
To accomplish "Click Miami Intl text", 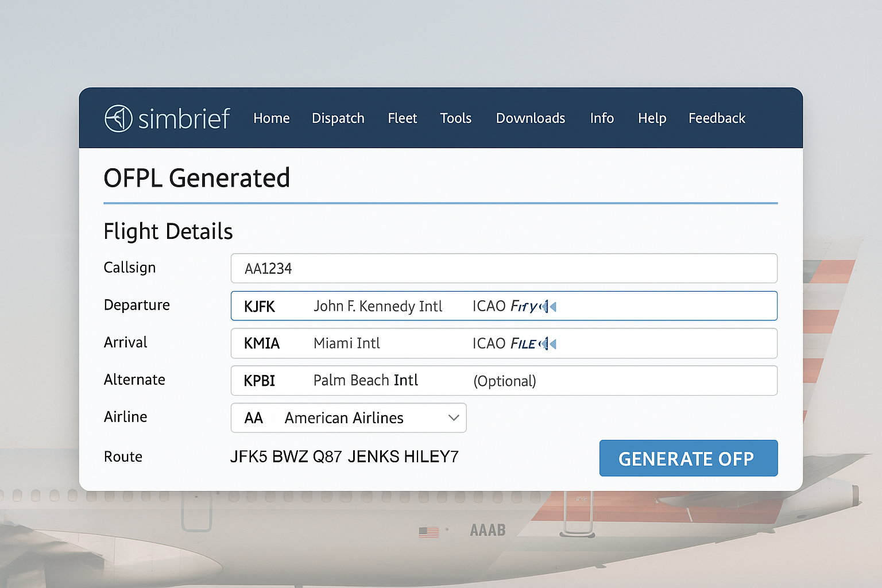I will [x=347, y=343].
